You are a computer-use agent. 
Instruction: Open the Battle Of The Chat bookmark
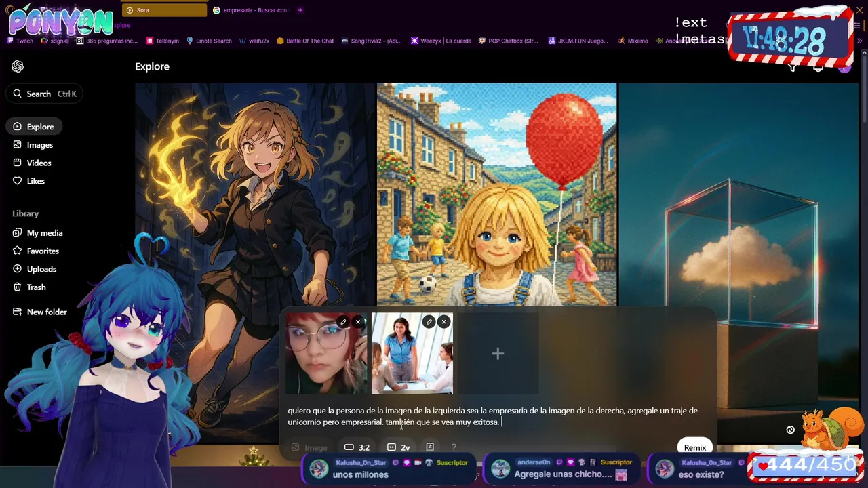point(305,41)
